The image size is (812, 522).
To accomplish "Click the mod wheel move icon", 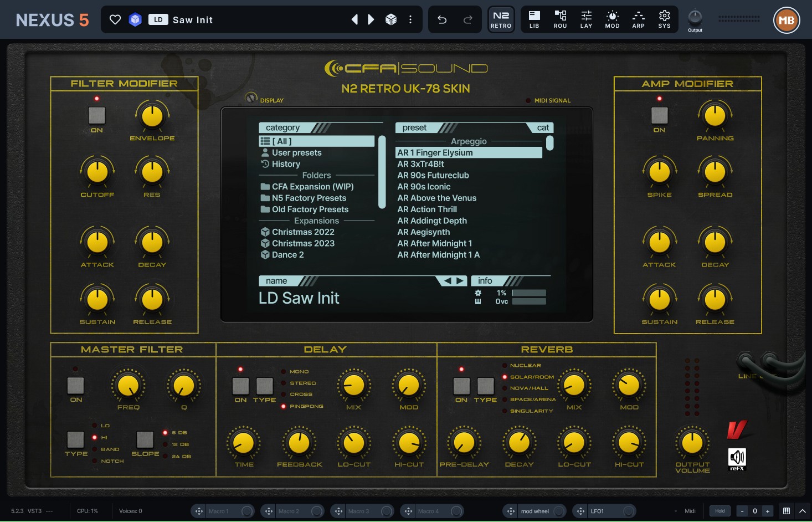I will pos(511,511).
